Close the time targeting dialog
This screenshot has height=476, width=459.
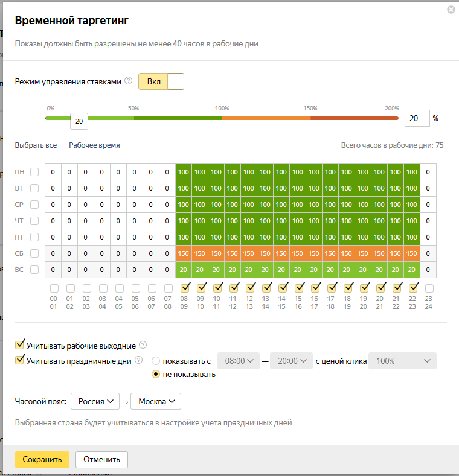point(451,10)
